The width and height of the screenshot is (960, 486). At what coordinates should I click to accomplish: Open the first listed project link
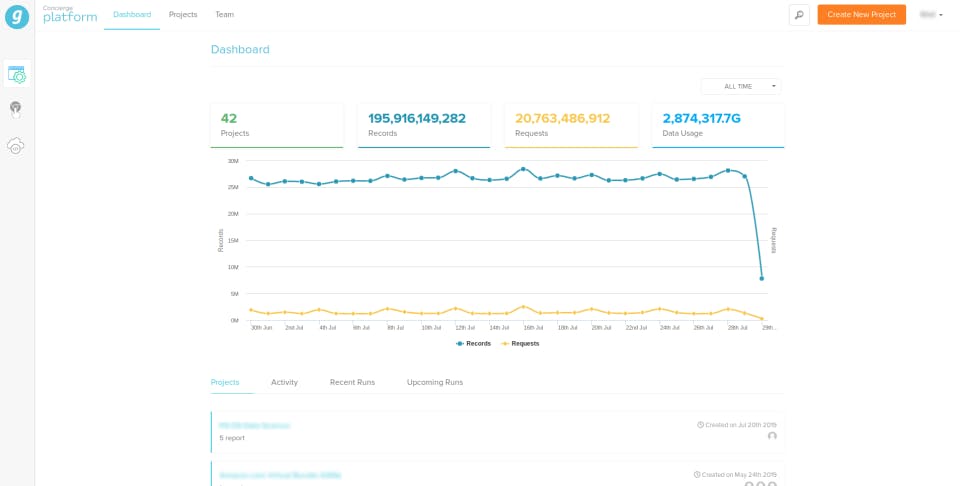254,425
